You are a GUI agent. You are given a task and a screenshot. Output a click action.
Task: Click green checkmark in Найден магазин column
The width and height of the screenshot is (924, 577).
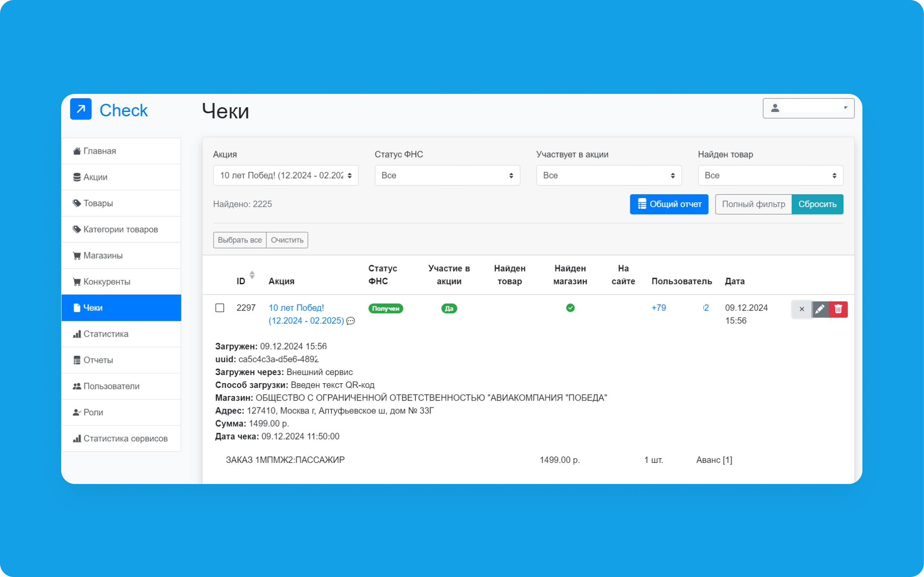[x=570, y=308]
